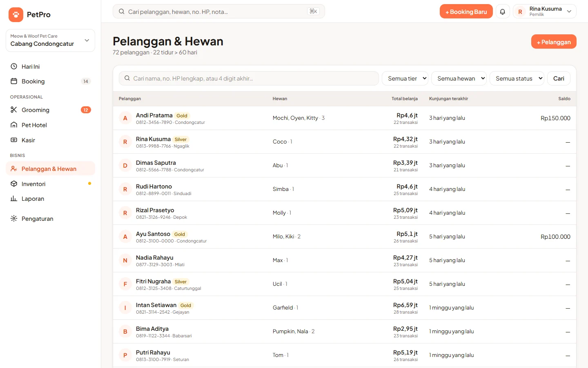Click the Pelanggan & Hewan people icon
The image size is (588, 368).
click(14, 168)
